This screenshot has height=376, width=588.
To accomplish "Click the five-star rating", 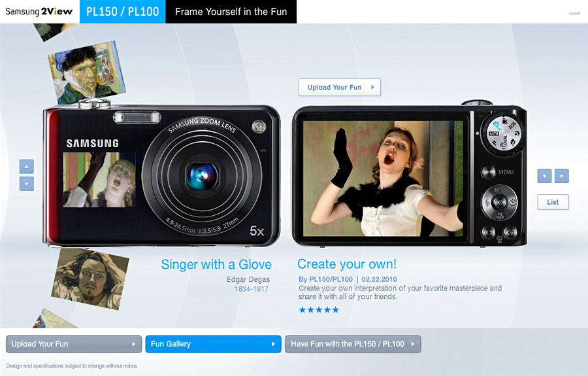I will pyautogui.click(x=319, y=309).
